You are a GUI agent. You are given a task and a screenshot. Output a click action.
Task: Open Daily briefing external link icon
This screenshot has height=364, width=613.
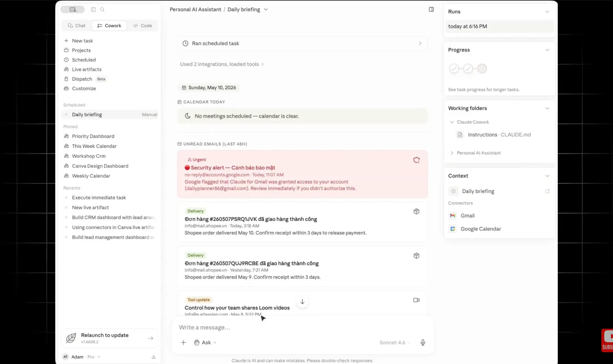[547, 191]
